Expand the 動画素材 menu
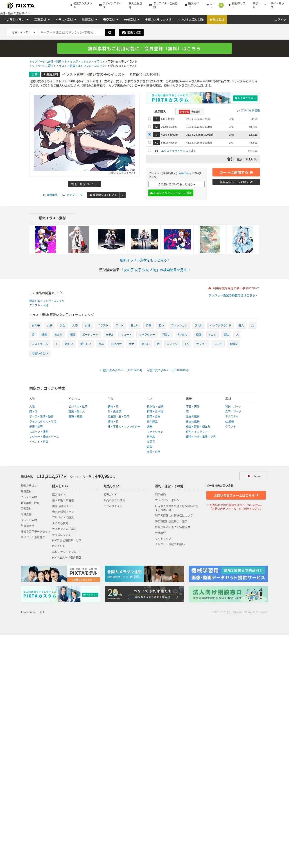 click(90, 20)
